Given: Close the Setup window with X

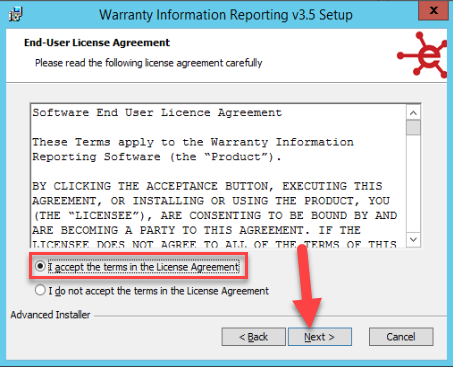Looking at the screenshot, I should point(433,10).
